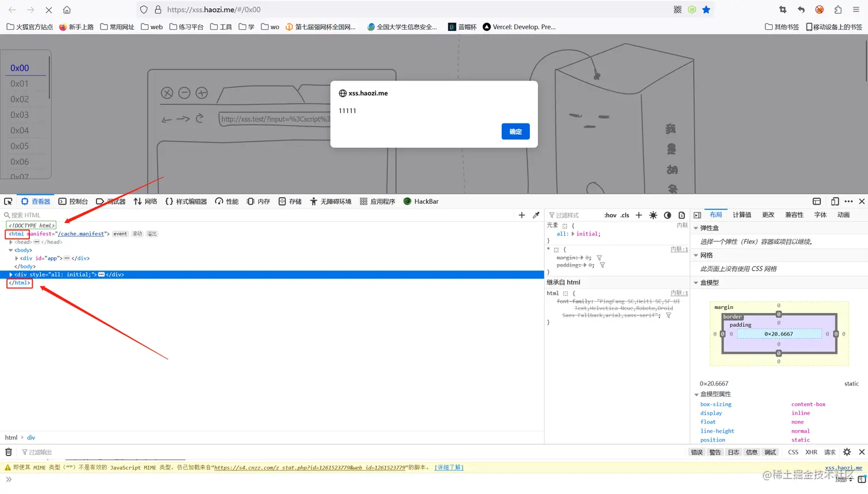This screenshot has height=494, width=868.
Task: Switch to the 更改 changes tab
Action: click(x=768, y=215)
